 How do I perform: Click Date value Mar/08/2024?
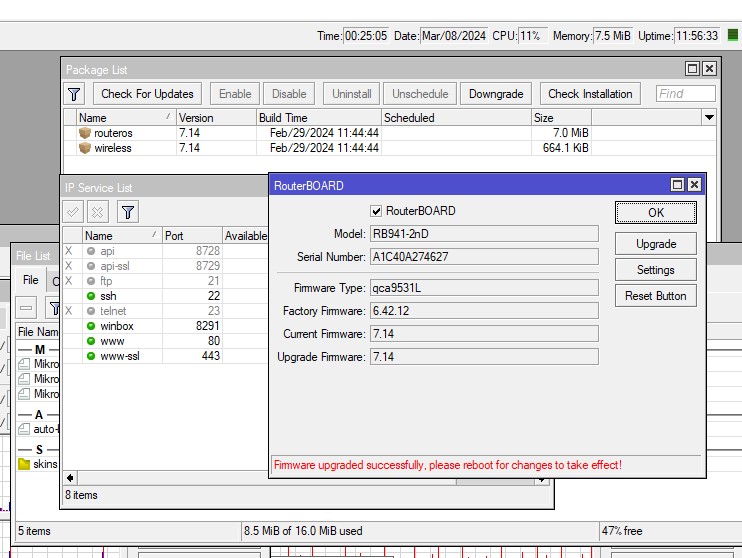pos(453,35)
